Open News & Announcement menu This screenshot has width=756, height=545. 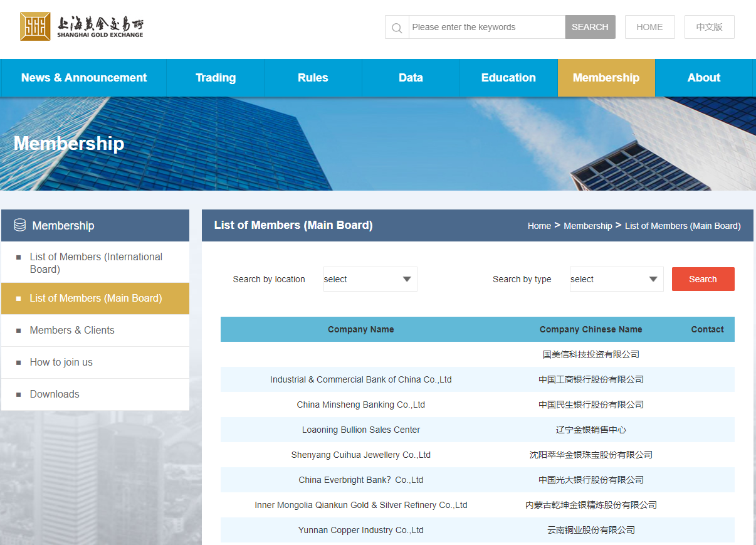(x=84, y=78)
